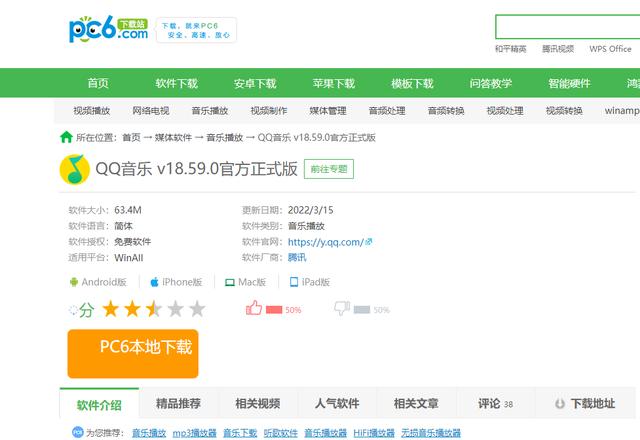This screenshot has height=440, width=640.
Task: Click the laptop icon for Mac版
Action: (x=230, y=282)
